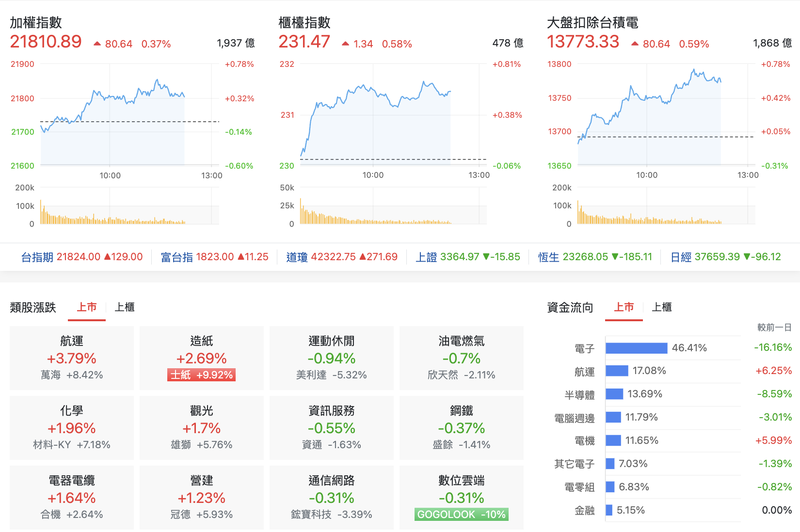
Task: Click the 加權指數 intraday price chart
Action: [x=129, y=115]
